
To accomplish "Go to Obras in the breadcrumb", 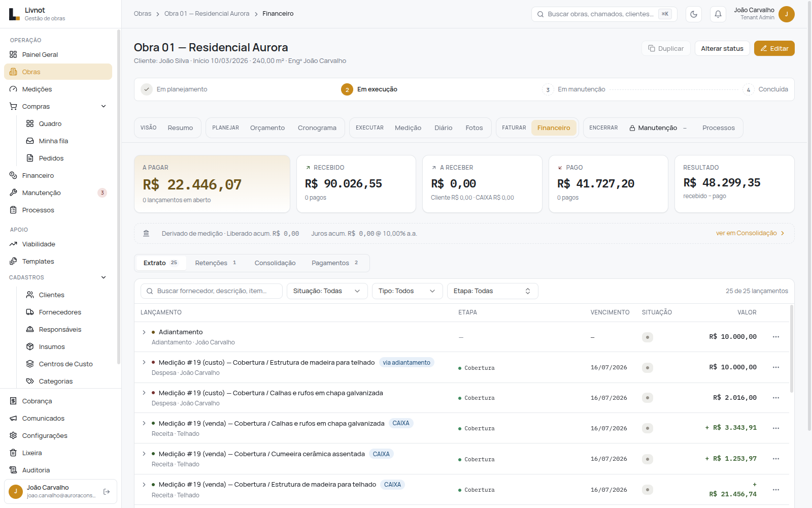I will pyautogui.click(x=143, y=14).
